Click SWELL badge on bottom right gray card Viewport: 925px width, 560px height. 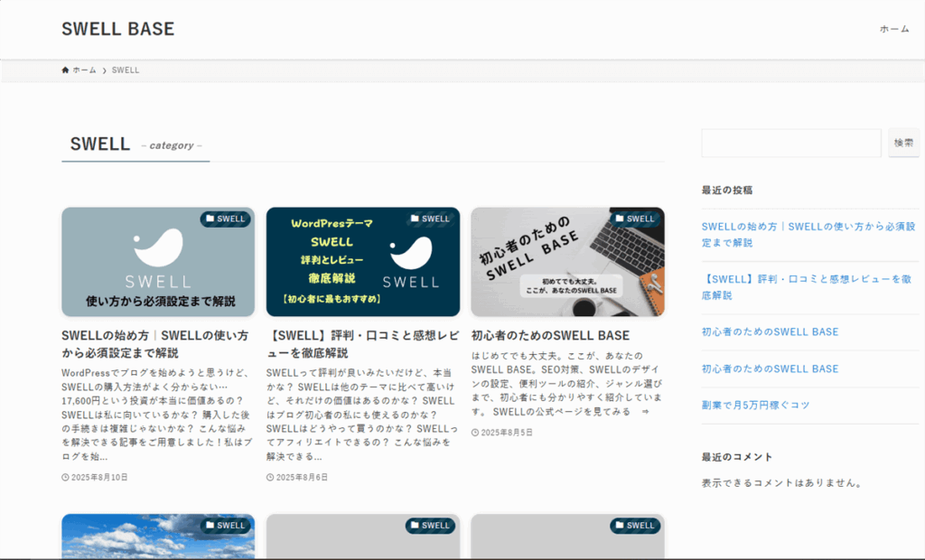click(x=635, y=526)
